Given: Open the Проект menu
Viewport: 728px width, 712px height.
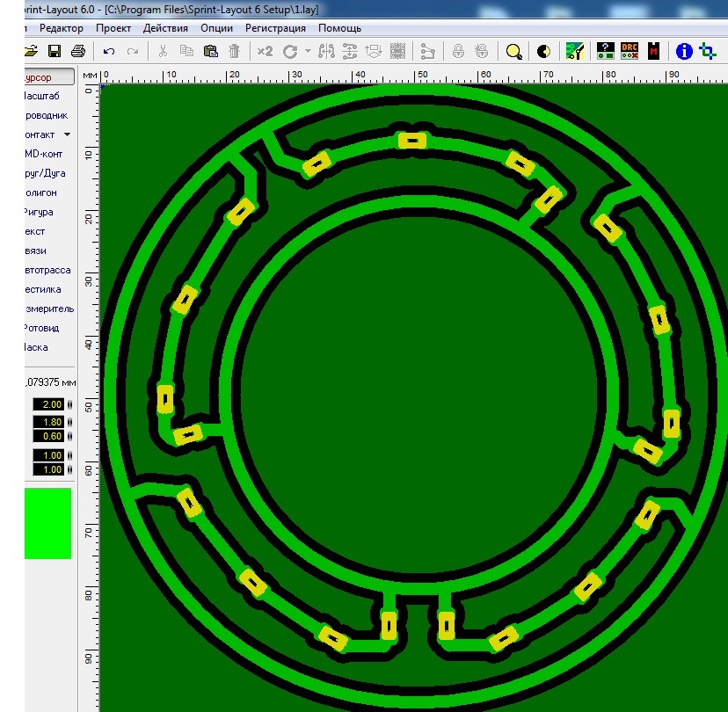Looking at the screenshot, I should point(113,28).
